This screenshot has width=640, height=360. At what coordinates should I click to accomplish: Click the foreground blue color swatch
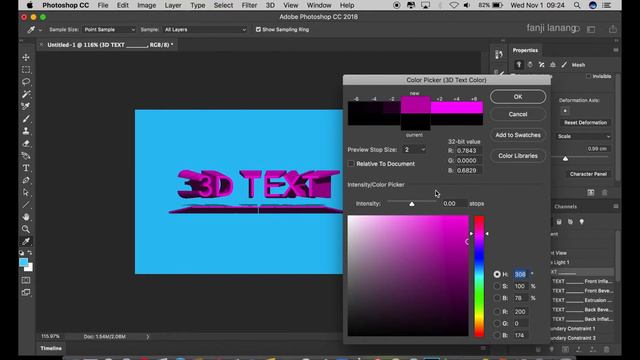[x=24, y=262]
